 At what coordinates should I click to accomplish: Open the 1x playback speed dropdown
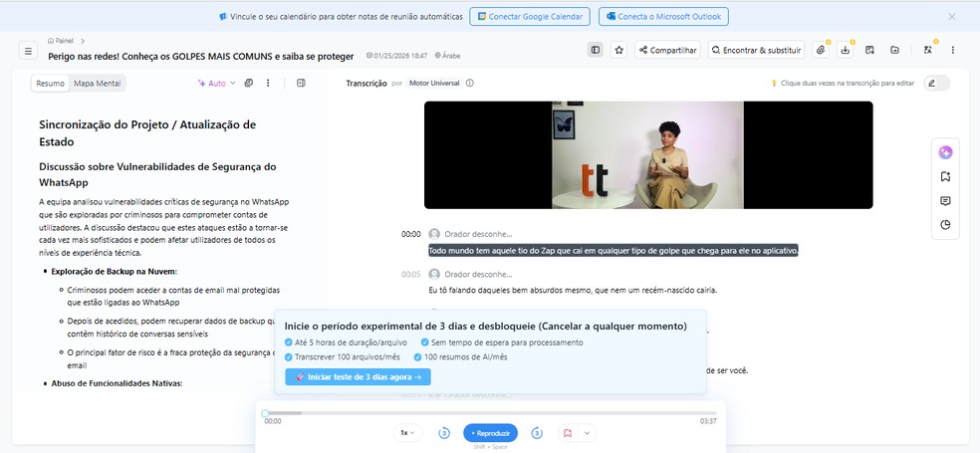tap(407, 432)
